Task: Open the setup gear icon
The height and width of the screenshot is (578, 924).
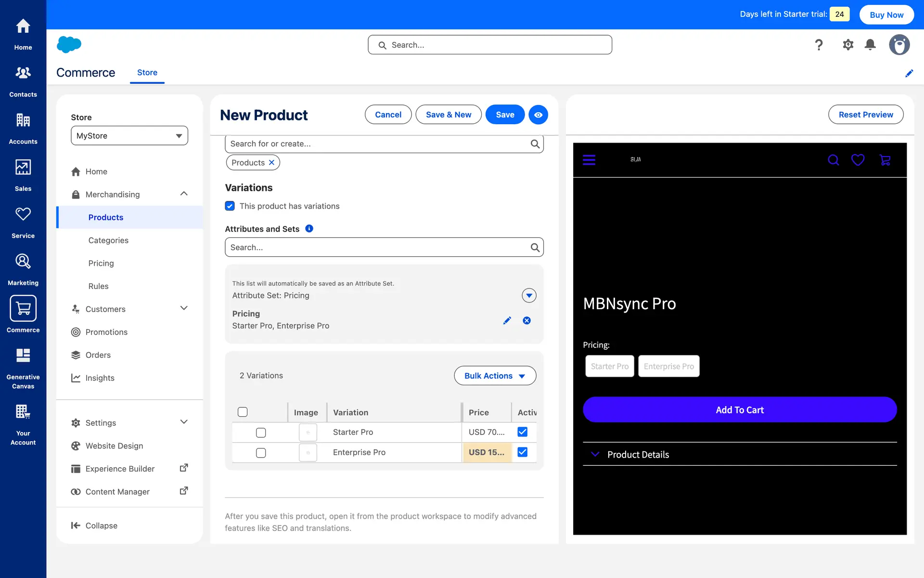Action: [x=848, y=45]
